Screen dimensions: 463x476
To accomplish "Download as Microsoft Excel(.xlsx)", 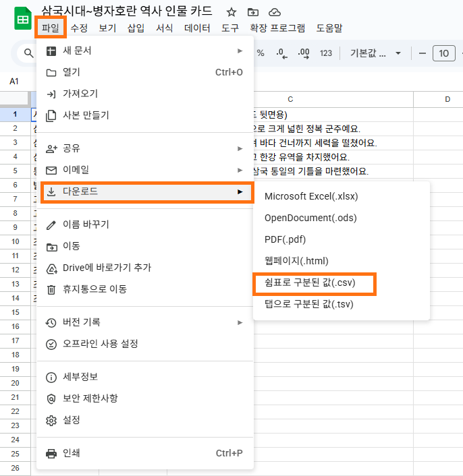I will click(342, 196).
